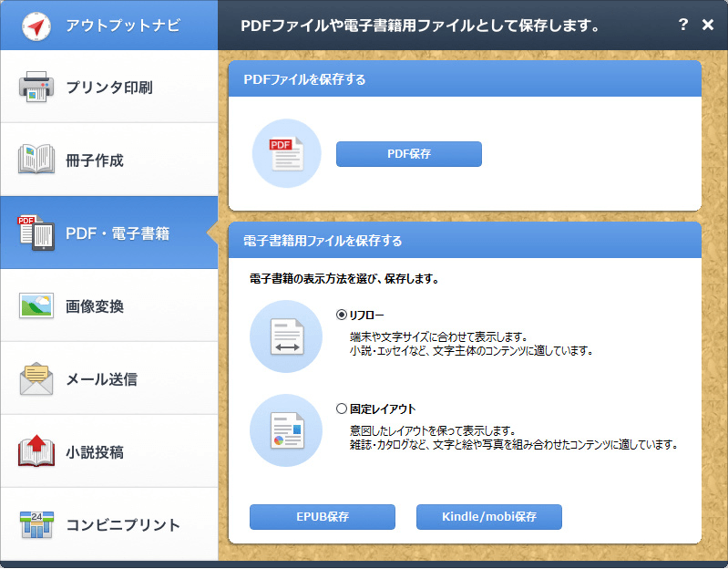Choose the 固定レイアウト radio option
This screenshot has height=569, width=728.
point(342,409)
